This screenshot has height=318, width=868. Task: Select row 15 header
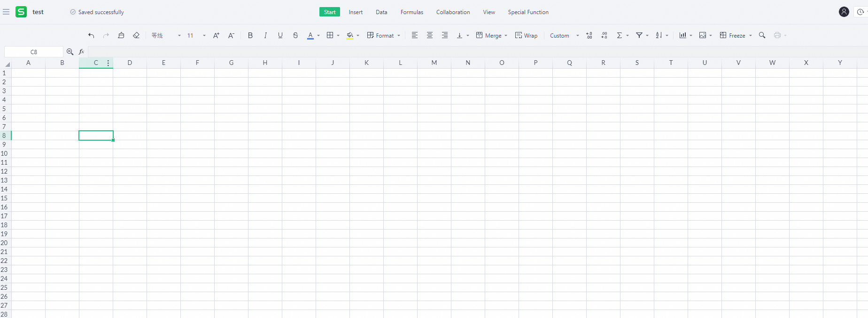[x=5, y=198]
